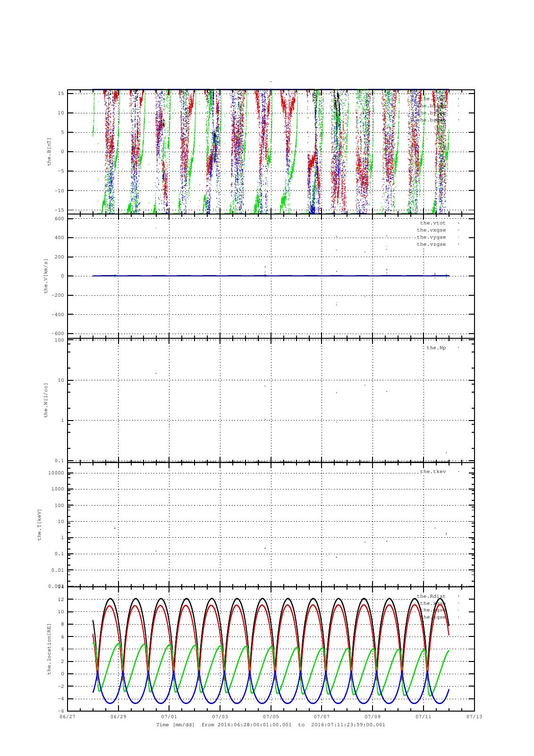
Task: Click the 8 tick on location panel
Action: [x=62, y=624]
